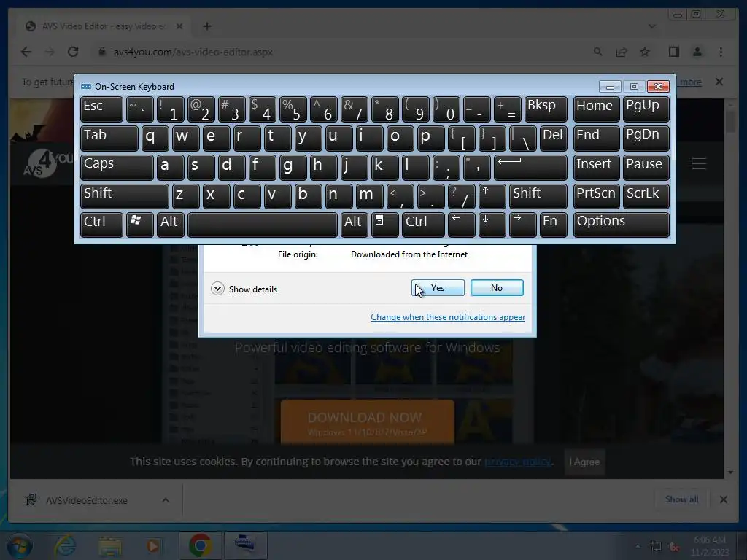The image size is (747, 560).
Task: Click the right arrow key
Action: point(522,225)
